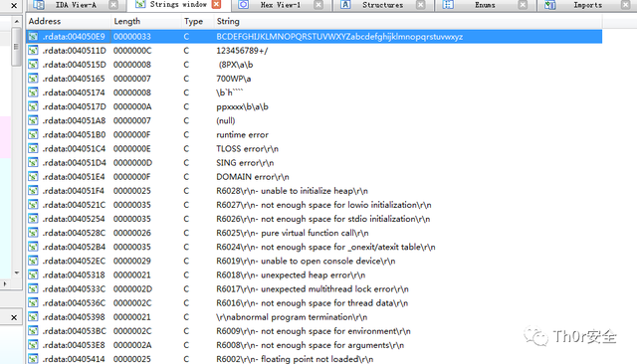Click the left panel vertical scrollbar thumb

[16, 46]
